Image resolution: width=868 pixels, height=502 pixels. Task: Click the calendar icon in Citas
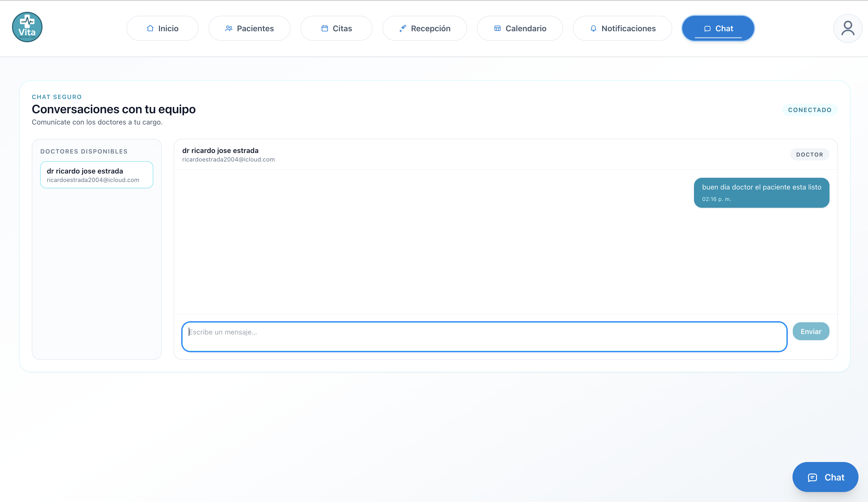(324, 28)
